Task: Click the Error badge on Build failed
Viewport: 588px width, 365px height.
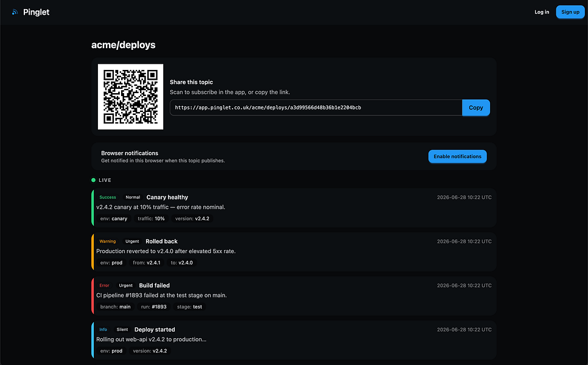Action: pos(104,285)
